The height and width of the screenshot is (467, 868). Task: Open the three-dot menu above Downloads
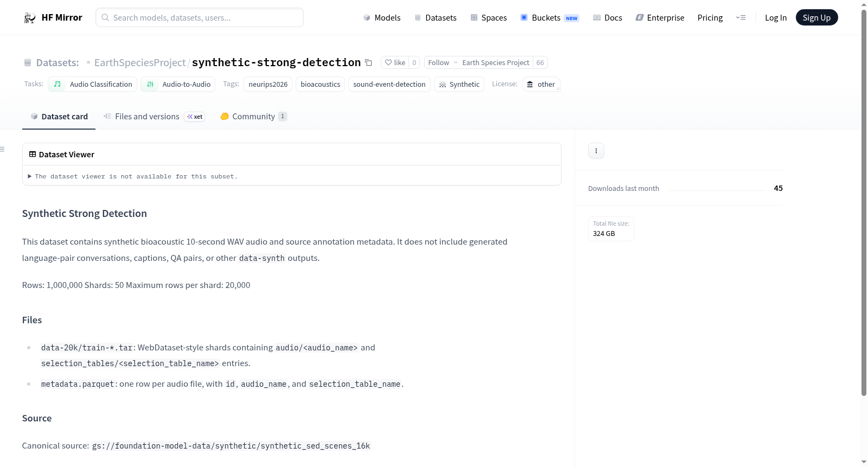[x=596, y=151]
